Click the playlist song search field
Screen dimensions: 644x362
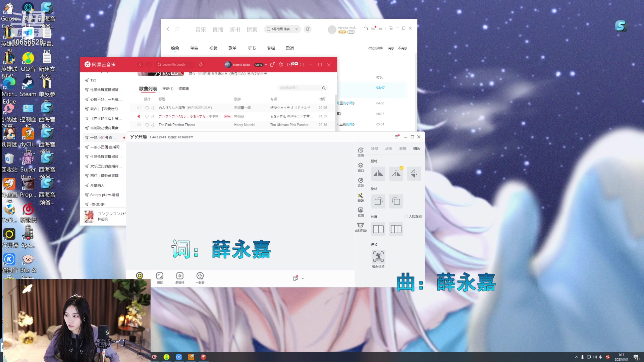302,88
